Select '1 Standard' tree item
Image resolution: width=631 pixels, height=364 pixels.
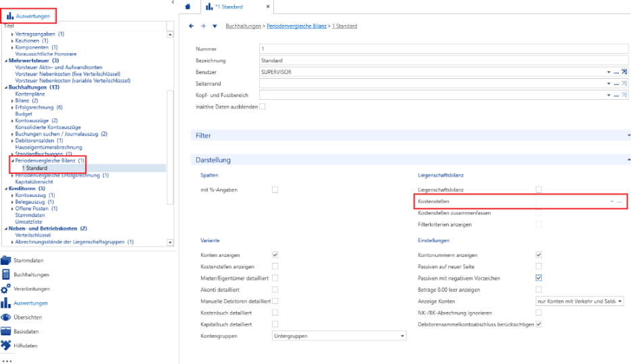tap(34, 168)
